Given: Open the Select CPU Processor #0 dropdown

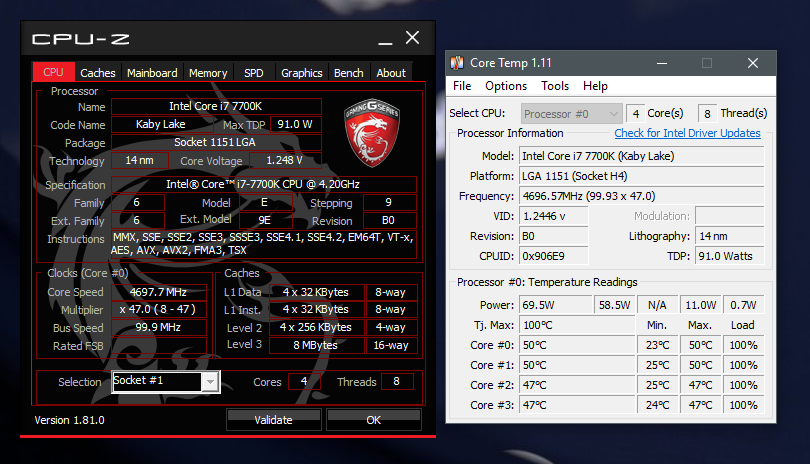Looking at the screenshot, I should [571, 114].
